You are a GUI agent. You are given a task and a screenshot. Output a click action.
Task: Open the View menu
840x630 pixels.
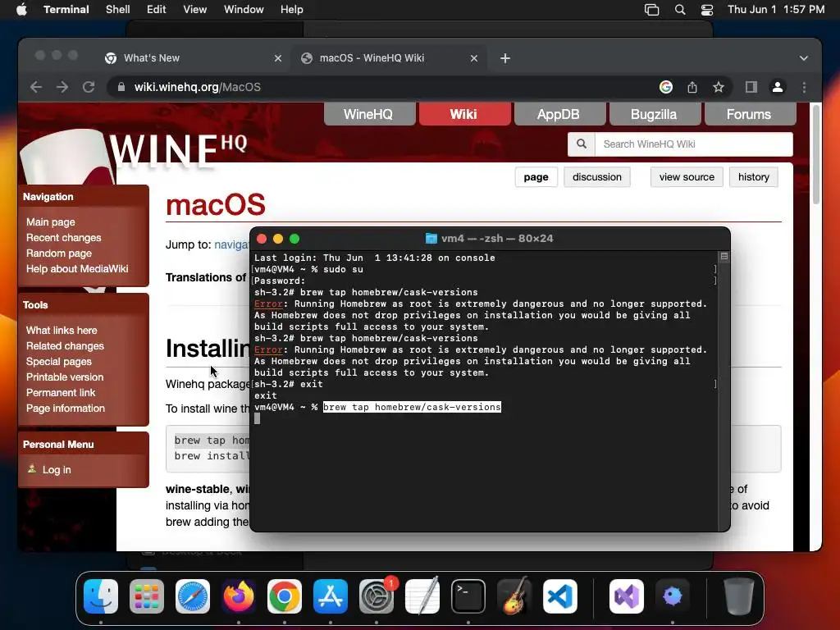(x=195, y=10)
